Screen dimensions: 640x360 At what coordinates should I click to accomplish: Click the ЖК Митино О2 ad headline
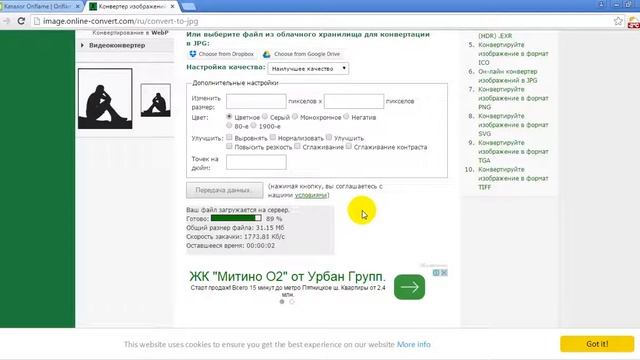pyautogui.click(x=287, y=276)
